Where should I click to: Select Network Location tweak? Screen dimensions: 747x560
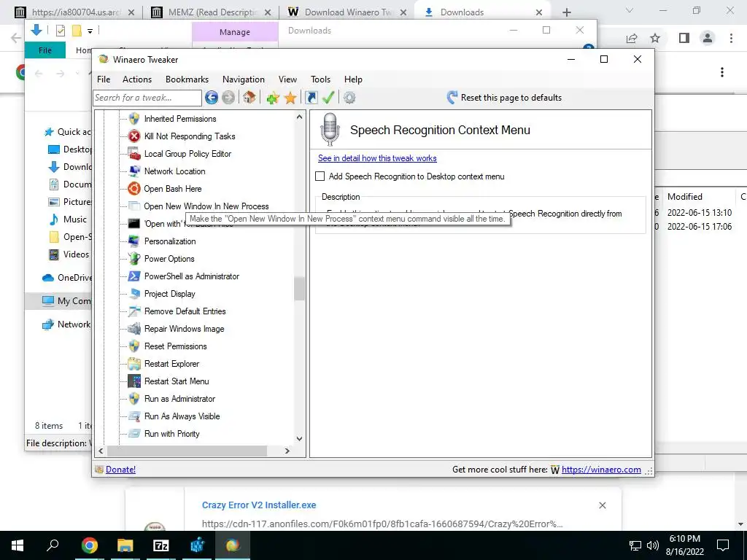click(175, 171)
